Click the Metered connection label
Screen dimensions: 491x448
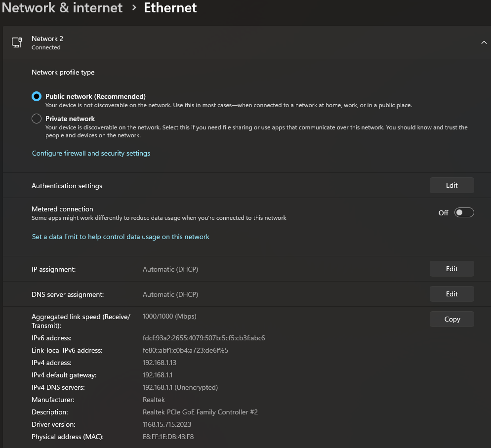pos(62,209)
